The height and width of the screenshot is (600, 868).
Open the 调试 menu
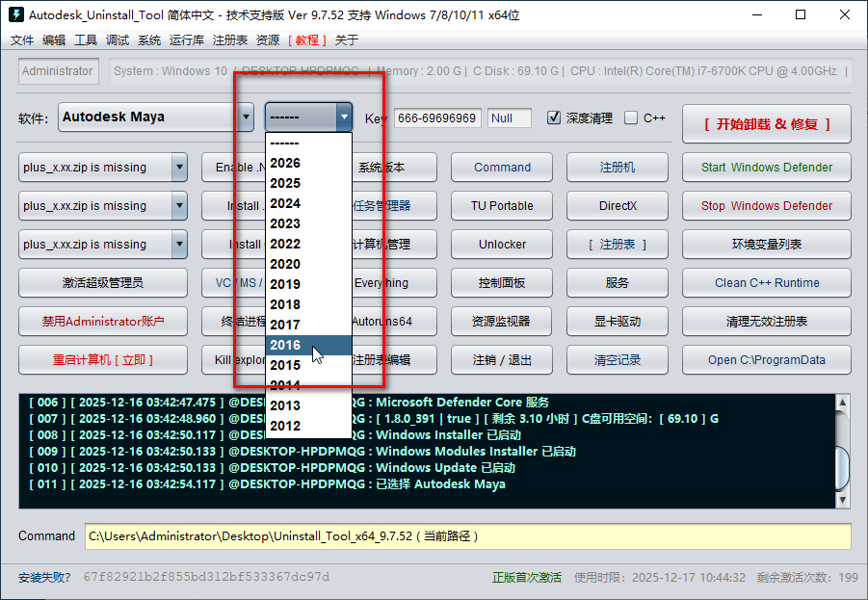tap(118, 39)
